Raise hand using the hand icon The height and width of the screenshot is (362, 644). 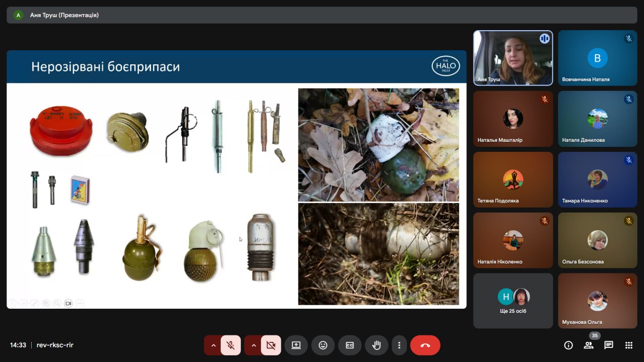tap(376, 345)
